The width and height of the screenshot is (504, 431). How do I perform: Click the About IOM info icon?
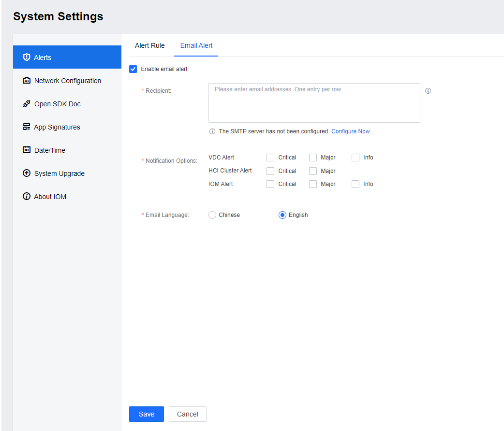click(x=27, y=197)
